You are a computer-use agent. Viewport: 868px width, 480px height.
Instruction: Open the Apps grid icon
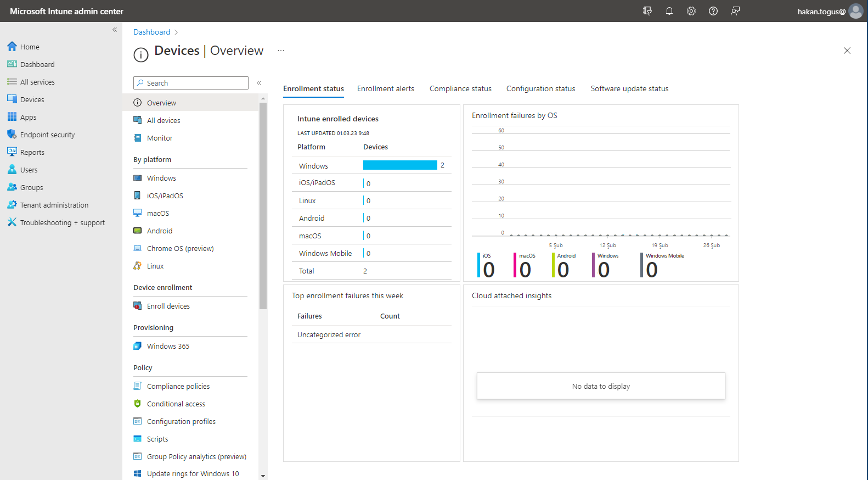coord(12,117)
